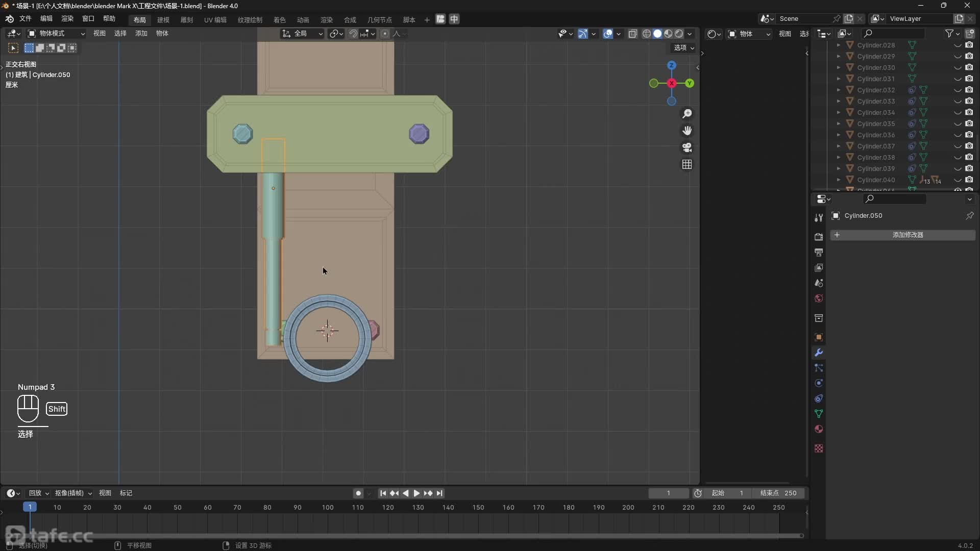
Task: Open the Physics properties tab icon
Action: tap(819, 383)
